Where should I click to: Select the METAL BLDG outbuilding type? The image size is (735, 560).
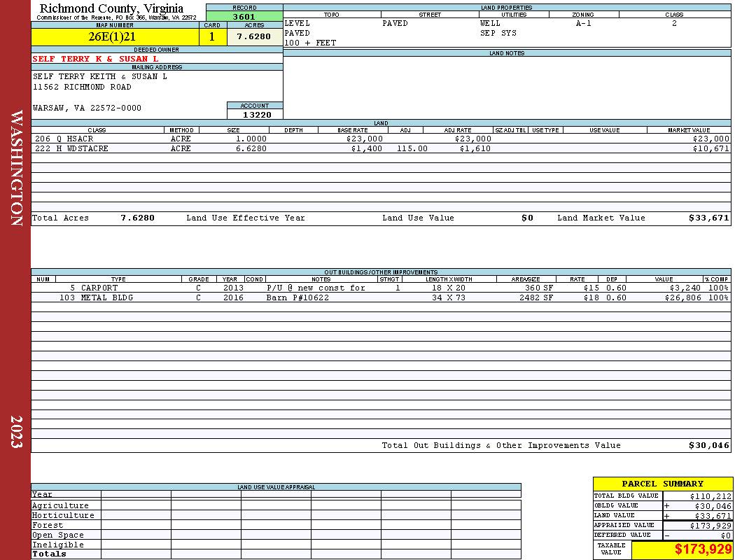pos(107,297)
